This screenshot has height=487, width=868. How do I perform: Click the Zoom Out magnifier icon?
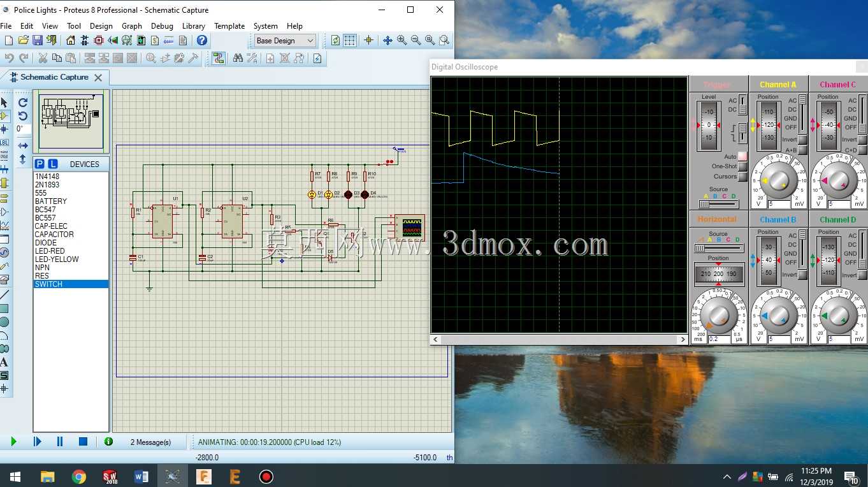(416, 40)
